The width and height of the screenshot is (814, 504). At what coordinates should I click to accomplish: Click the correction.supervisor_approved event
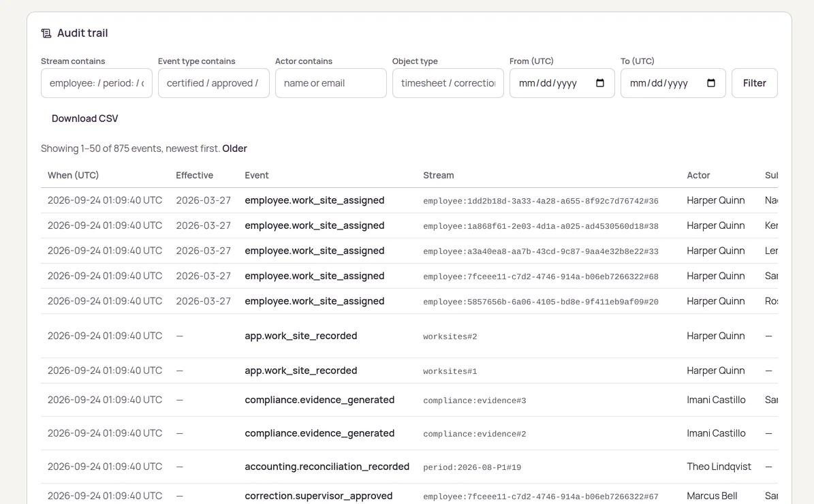click(x=319, y=496)
